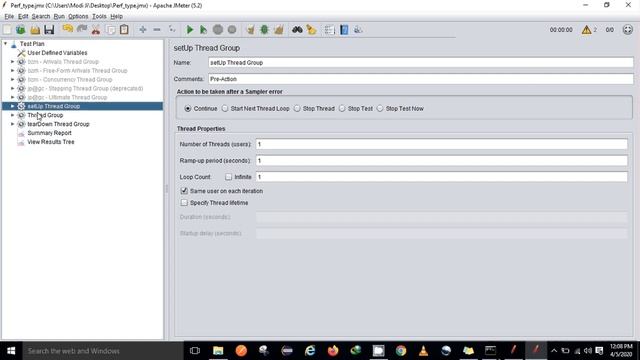
Task: Expand bzm - Arrivals Thread Group node
Action: click(13, 62)
